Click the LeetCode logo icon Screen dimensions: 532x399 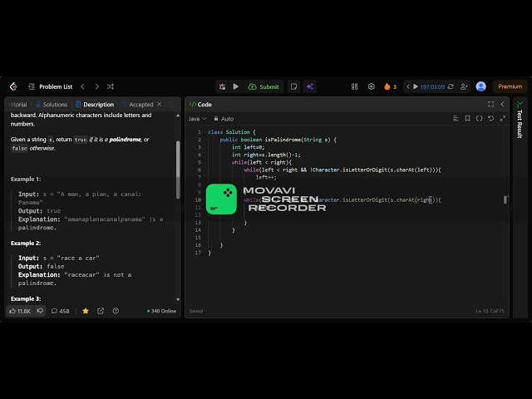coord(13,86)
